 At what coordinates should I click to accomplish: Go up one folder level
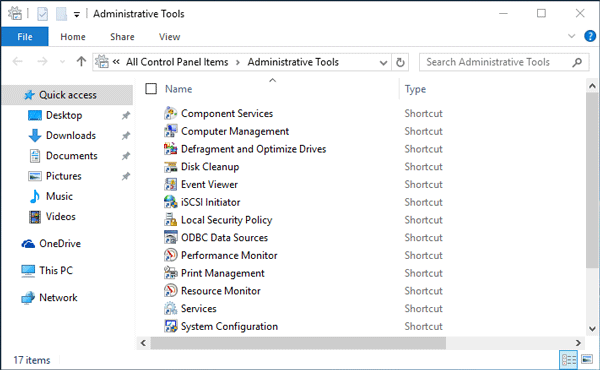pyautogui.click(x=81, y=62)
